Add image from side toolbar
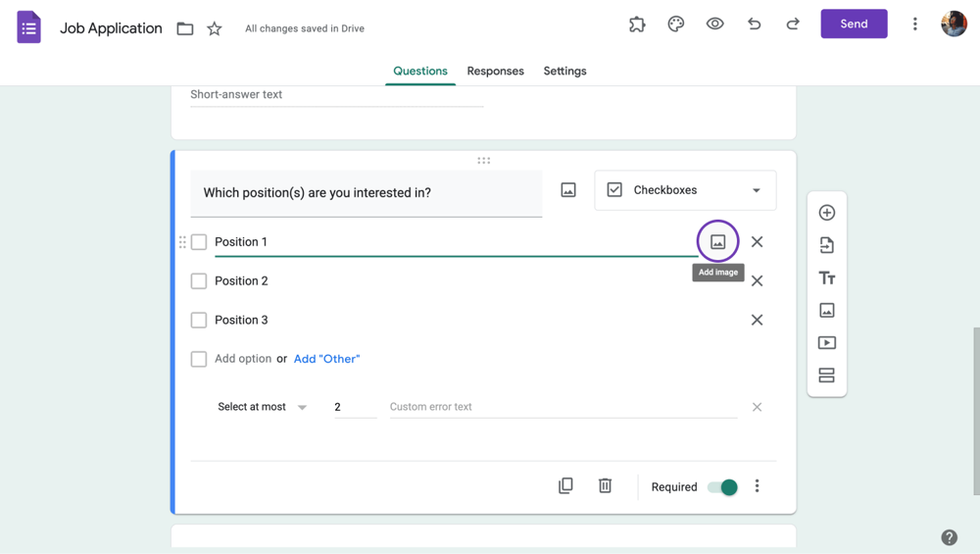 tap(827, 310)
